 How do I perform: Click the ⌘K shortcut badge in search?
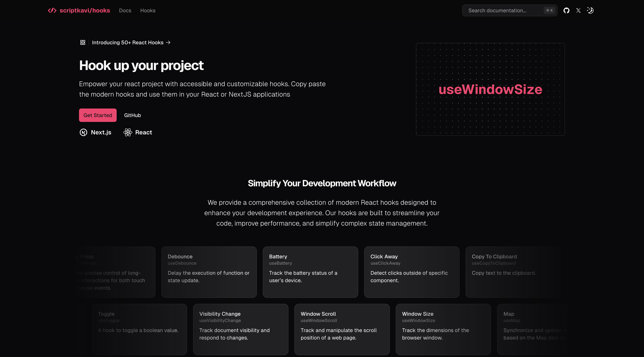coord(549,10)
